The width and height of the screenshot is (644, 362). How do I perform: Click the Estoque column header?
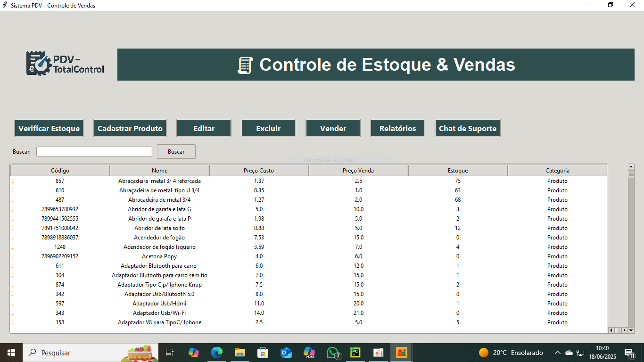coord(457,171)
